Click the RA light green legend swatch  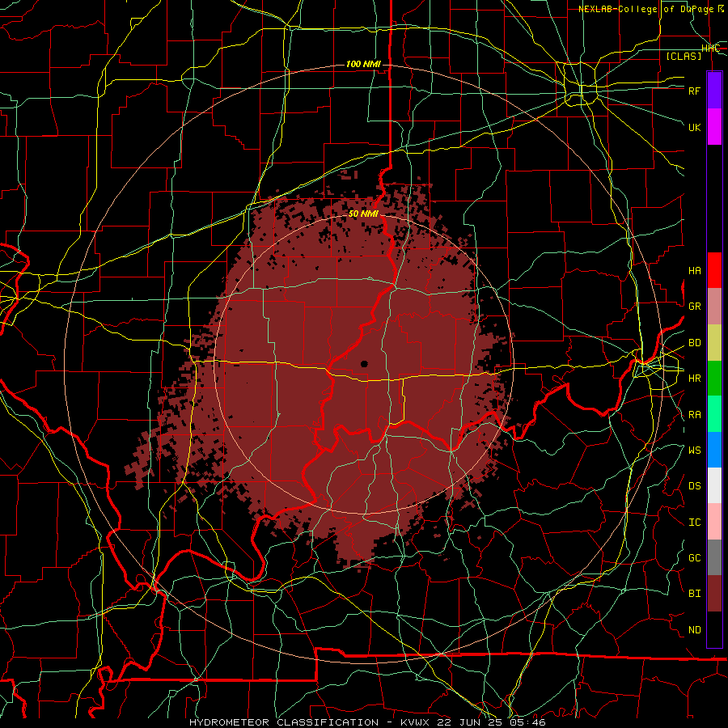click(x=714, y=413)
